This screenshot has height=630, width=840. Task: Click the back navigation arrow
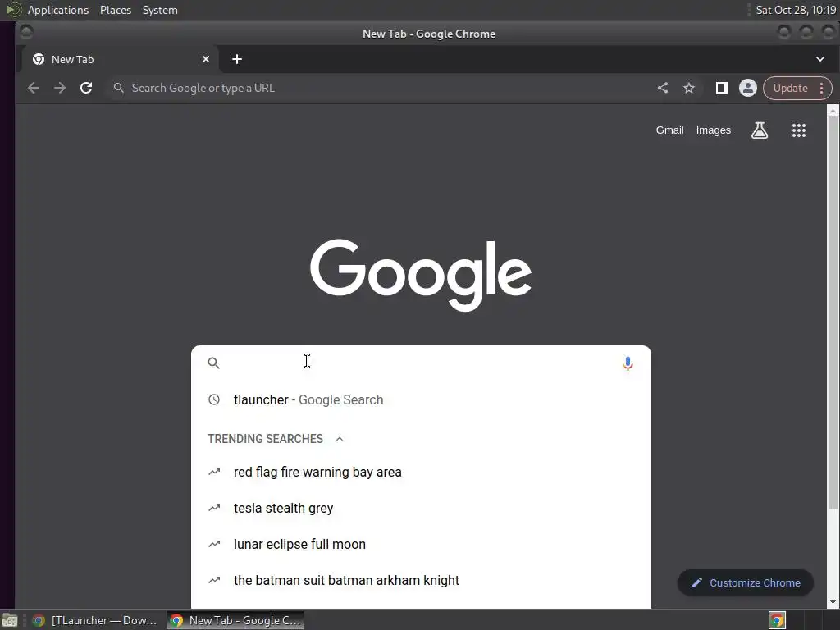(x=33, y=88)
